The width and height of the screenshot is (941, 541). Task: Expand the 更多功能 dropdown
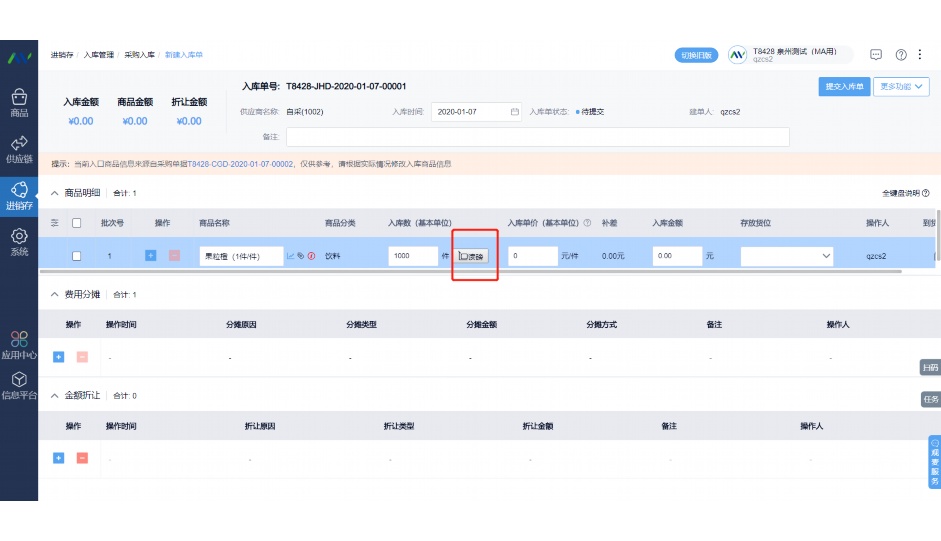(x=901, y=87)
